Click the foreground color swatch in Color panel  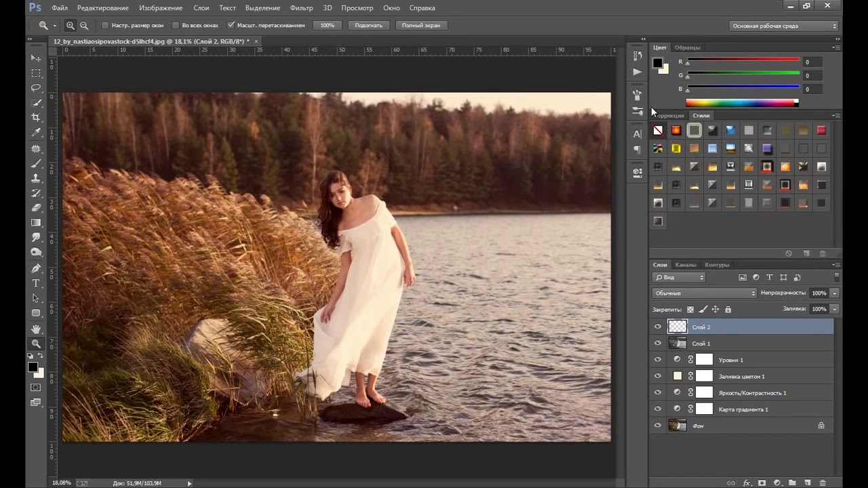657,63
